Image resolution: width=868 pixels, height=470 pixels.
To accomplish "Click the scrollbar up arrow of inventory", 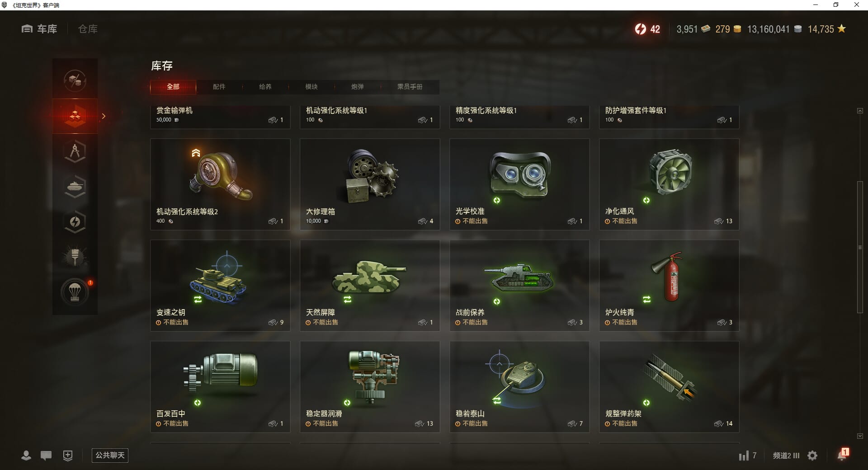I will click(x=860, y=111).
